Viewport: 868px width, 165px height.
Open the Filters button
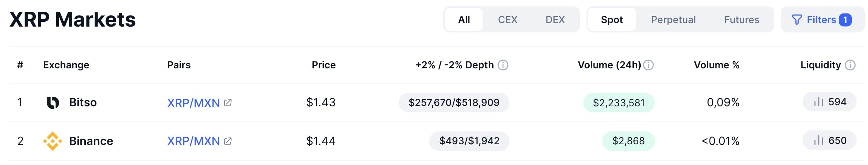[821, 20]
